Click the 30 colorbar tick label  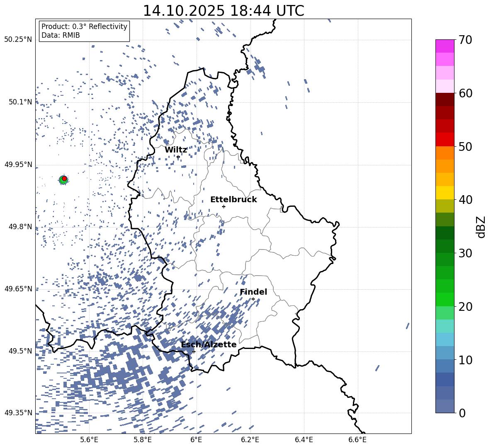(x=465, y=253)
